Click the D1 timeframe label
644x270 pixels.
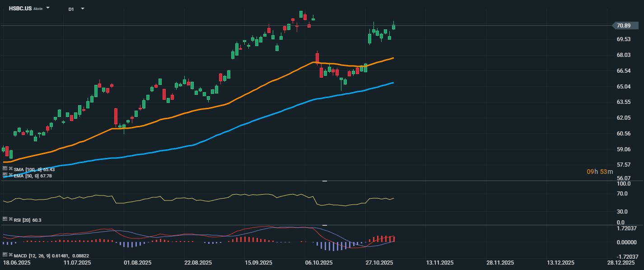coord(71,9)
